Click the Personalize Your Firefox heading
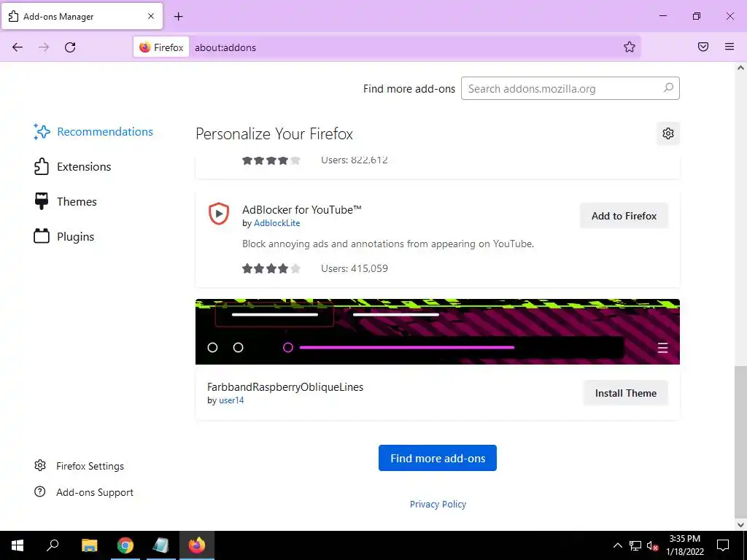The width and height of the screenshot is (747, 560). [x=274, y=134]
